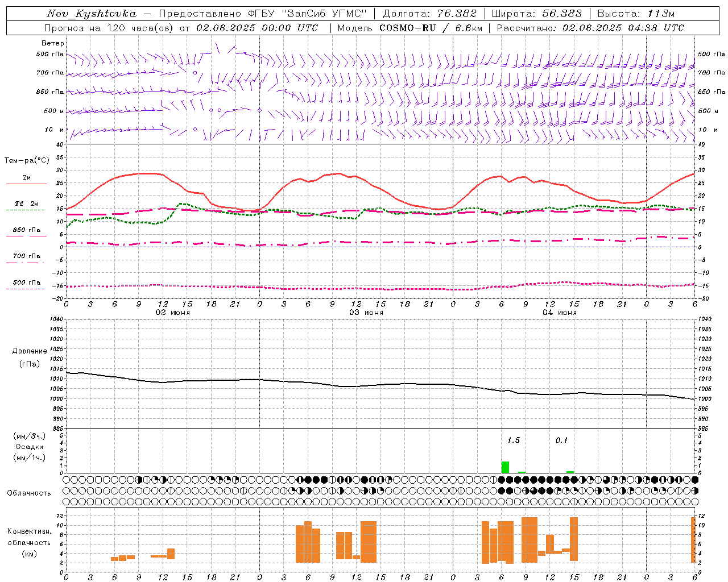Click the 1040 tick on left pressure axis
This screenshot has width=728, height=582.
click(x=55, y=319)
